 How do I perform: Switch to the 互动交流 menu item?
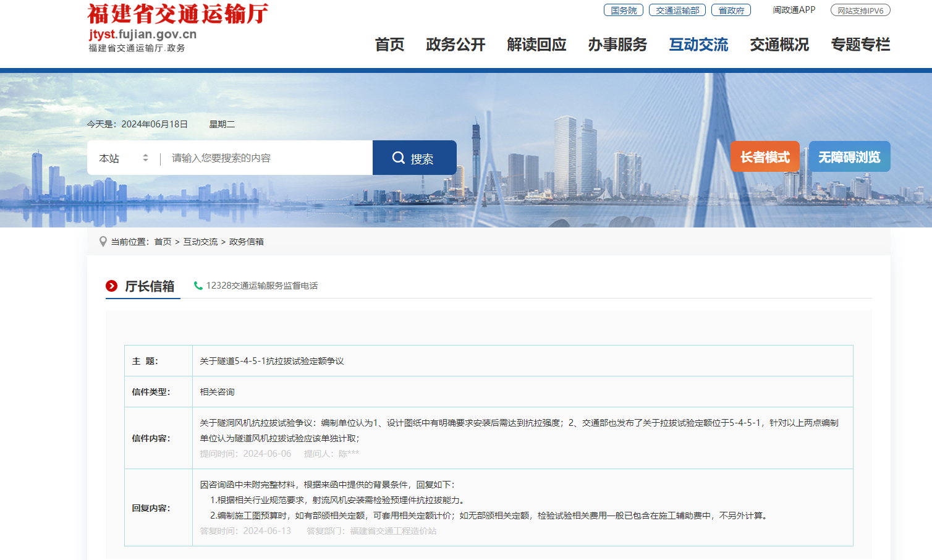698,45
